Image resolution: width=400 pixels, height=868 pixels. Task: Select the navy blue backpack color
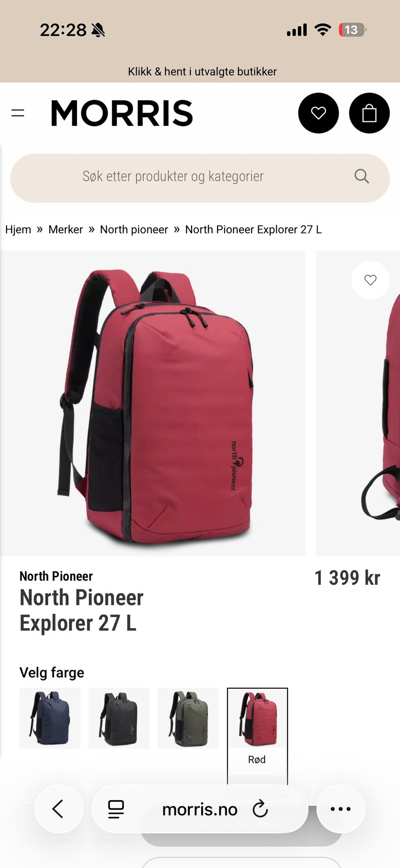[50, 718]
